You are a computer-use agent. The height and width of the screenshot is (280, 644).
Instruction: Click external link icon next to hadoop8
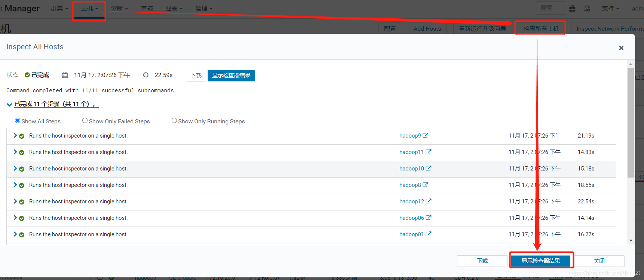click(426, 185)
